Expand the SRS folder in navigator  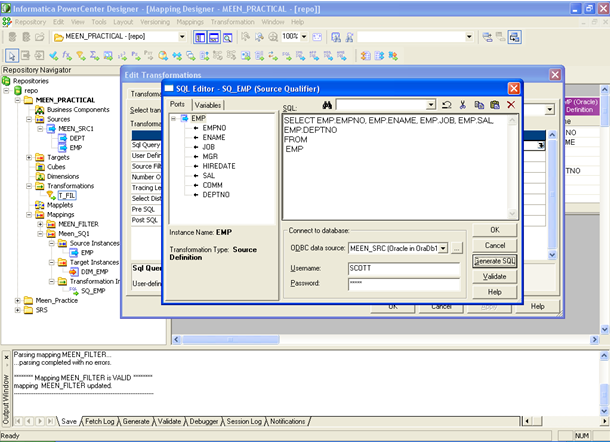[x=18, y=310]
